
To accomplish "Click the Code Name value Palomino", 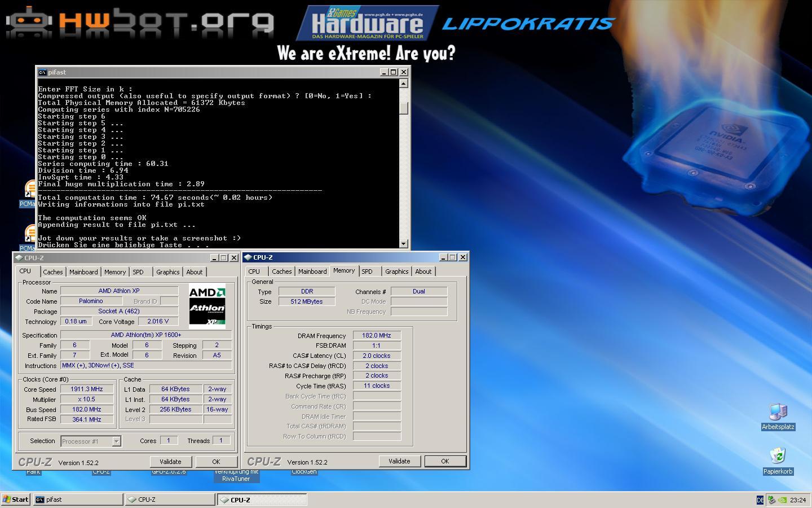I will coord(91,301).
